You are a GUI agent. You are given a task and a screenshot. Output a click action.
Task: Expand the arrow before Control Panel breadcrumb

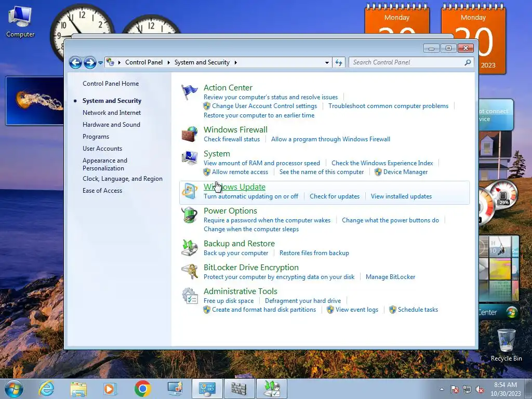pos(119,62)
